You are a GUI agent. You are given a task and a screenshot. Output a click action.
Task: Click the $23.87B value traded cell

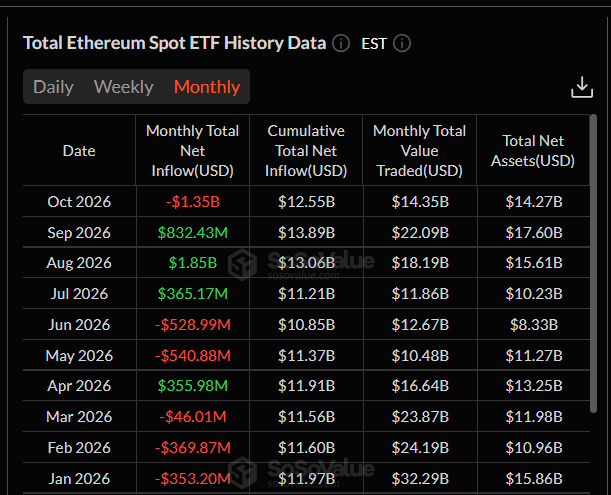[420, 417]
